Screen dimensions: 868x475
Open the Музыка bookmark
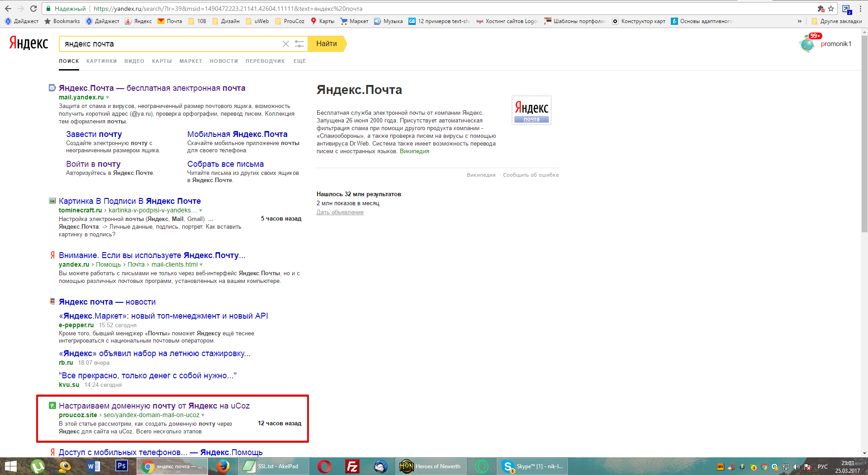tap(389, 21)
